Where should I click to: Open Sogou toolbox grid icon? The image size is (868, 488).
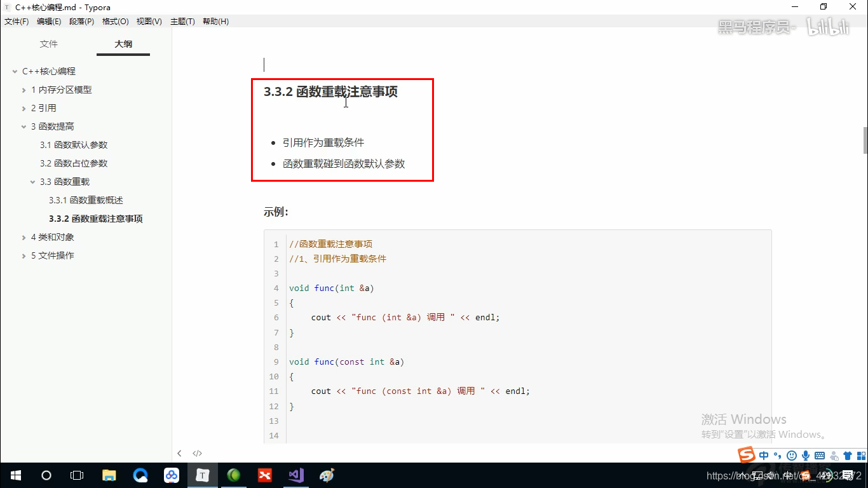coord(861,456)
